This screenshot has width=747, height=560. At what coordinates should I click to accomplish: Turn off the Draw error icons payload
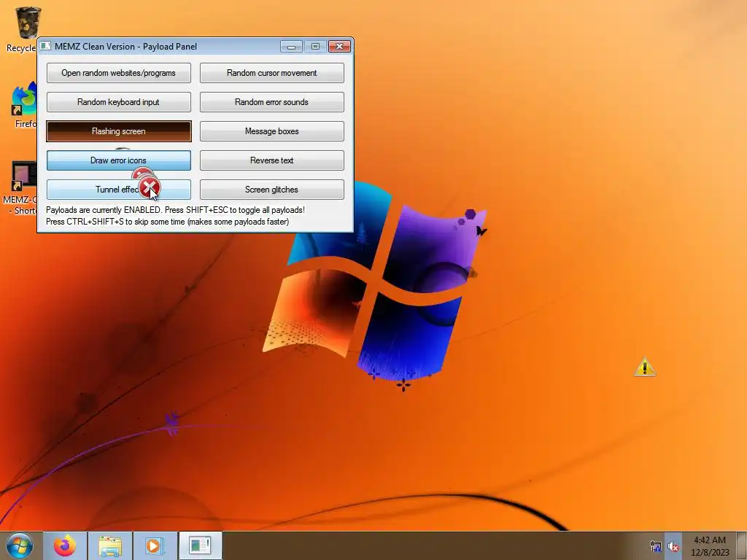(119, 160)
